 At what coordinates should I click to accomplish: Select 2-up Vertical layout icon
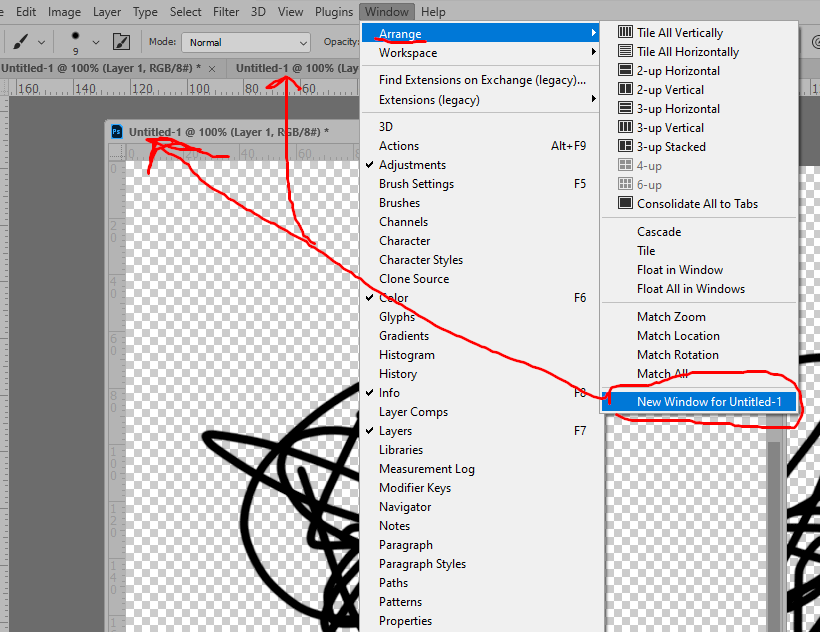[625, 89]
